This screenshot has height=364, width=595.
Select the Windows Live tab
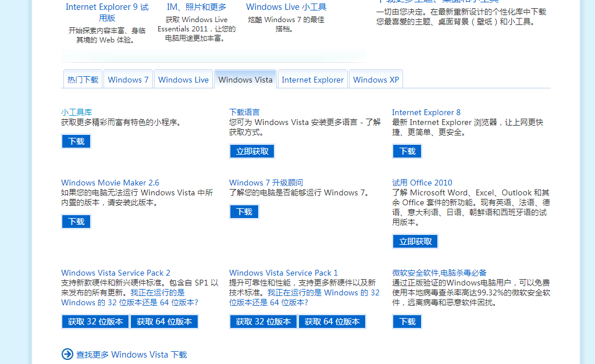coord(183,80)
